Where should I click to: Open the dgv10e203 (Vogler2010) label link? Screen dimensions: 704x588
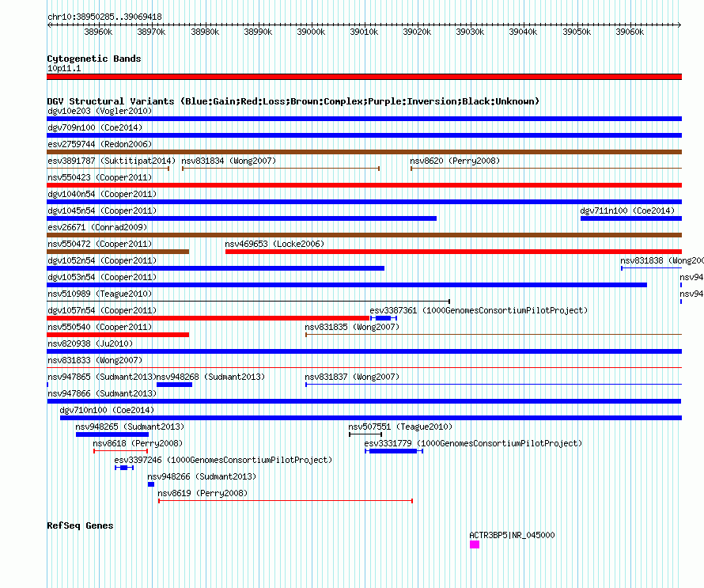[x=100, y=111]
